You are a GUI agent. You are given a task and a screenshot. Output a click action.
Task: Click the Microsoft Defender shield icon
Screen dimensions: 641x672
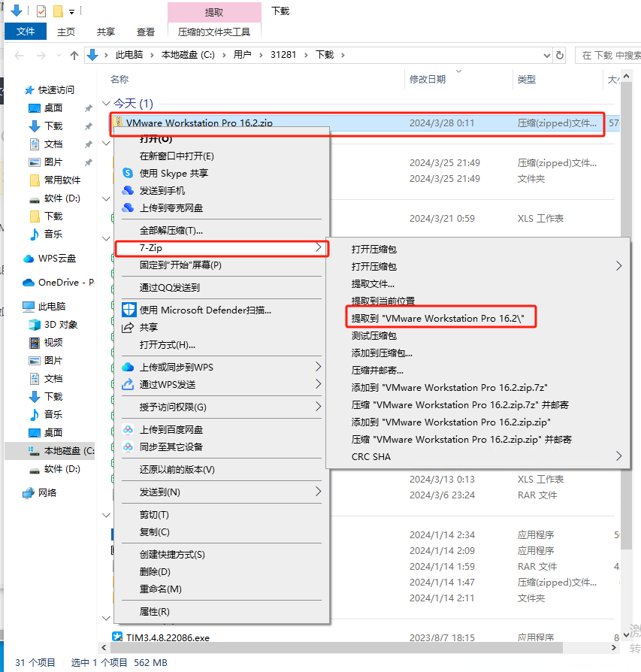(x=129, y=310)
